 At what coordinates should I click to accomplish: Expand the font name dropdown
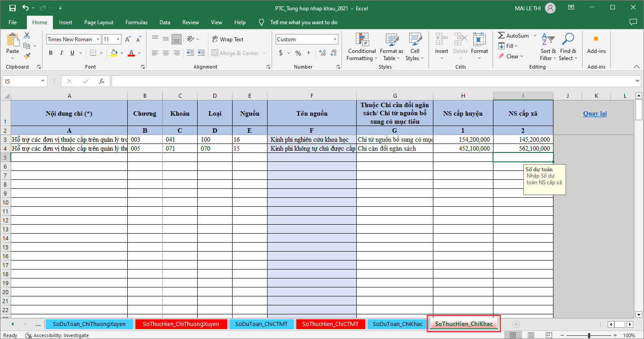click(x=98, y=39)
